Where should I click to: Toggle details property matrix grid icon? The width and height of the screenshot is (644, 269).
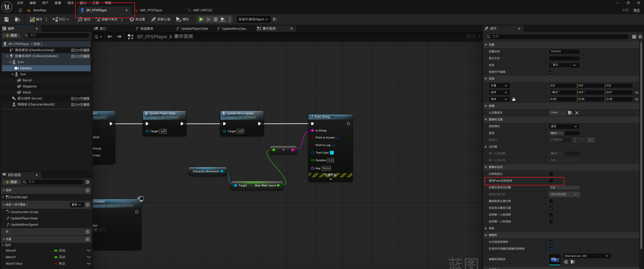tap(634, 37)
